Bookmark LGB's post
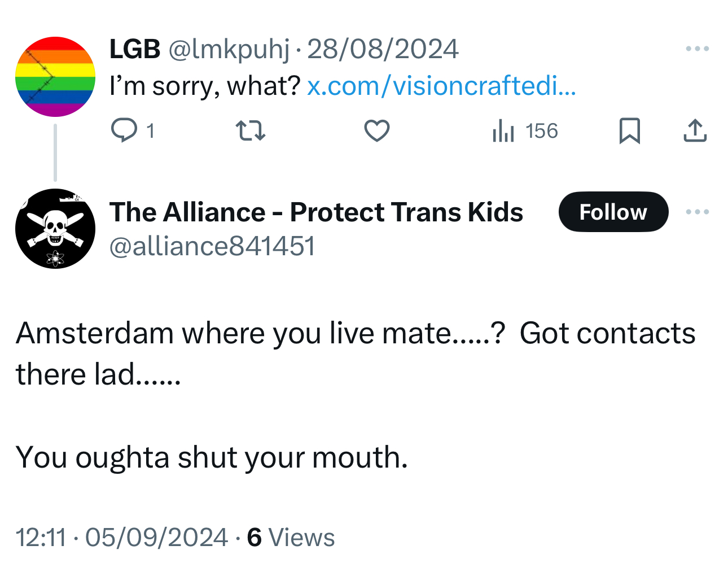 pos(629,130)
